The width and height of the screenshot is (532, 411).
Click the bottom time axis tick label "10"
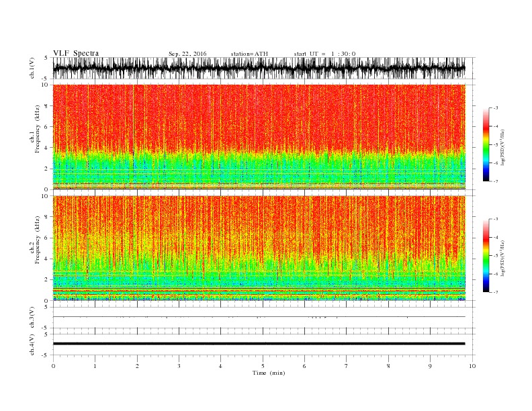[472, 366]
